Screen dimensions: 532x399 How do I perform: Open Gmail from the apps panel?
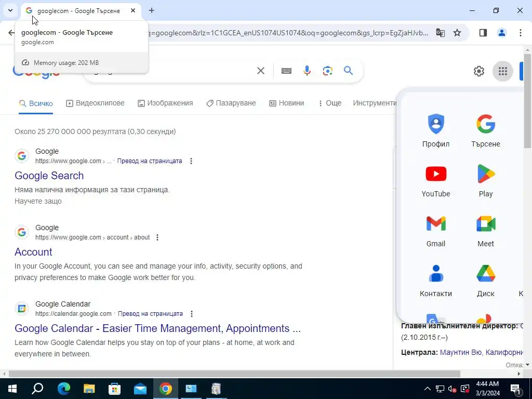tap(436, 231)
